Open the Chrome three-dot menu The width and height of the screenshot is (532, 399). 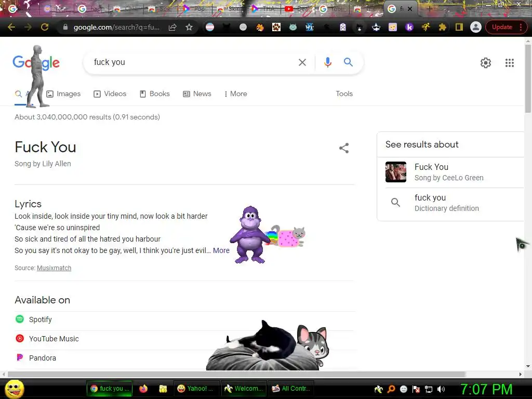pos(521,27)
